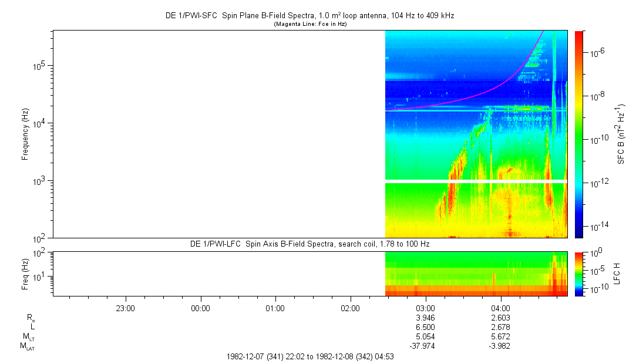Click the 23:00 time axis label
Image resolution: width=636 pixels, height=364 pixels.
(x=126, y=308)
